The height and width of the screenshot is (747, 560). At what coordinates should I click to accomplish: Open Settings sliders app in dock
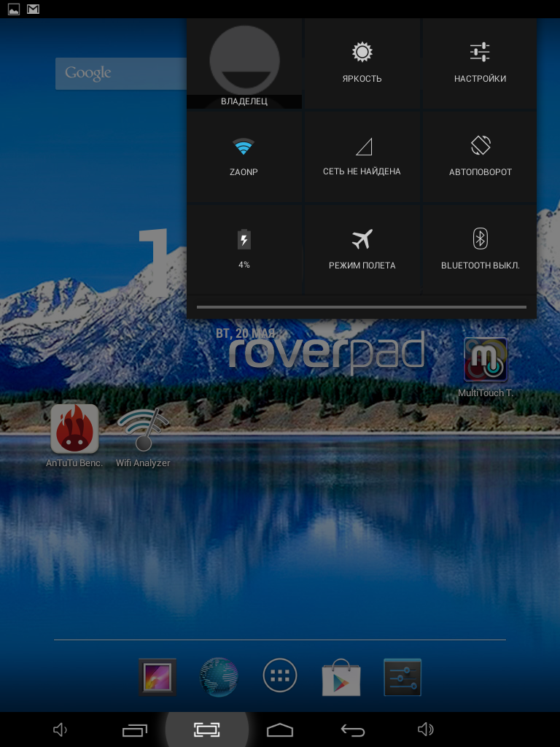click(x=402, y=677)
